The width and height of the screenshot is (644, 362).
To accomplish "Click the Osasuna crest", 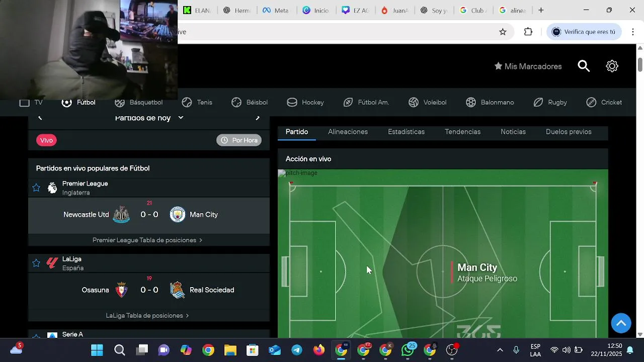I will [x=121, y=290].
